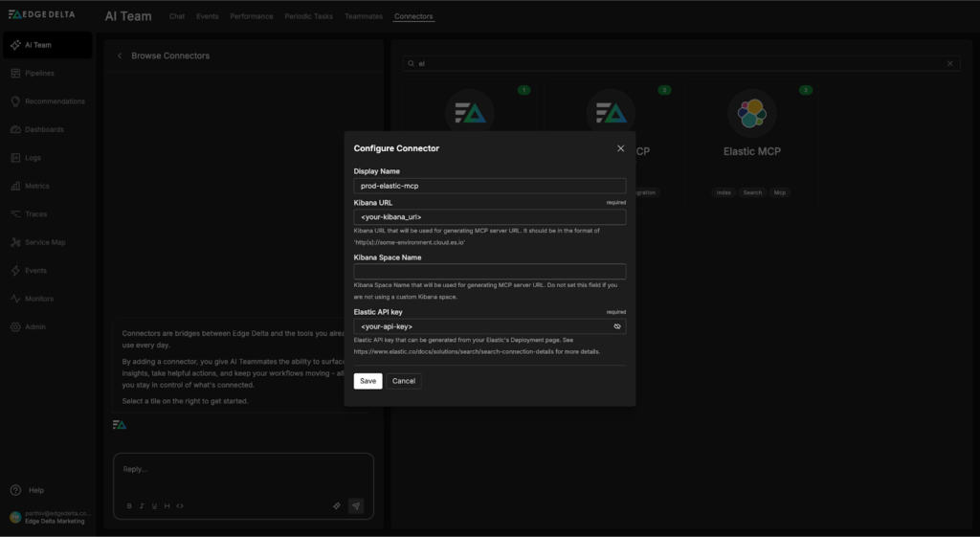This screenshot has height=537, width=980.
Task: Go back from Browse Connectors
Action: pos(120,56)
